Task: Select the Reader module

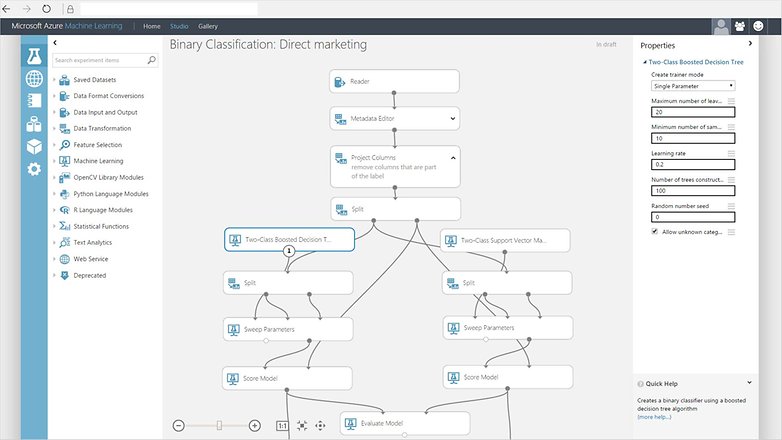Action: (x=394, y=81)
